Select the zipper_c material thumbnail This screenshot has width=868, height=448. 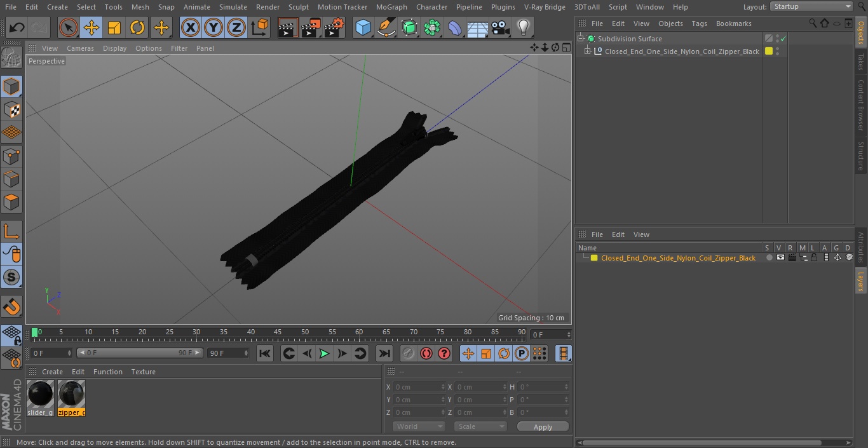point(71,394)
